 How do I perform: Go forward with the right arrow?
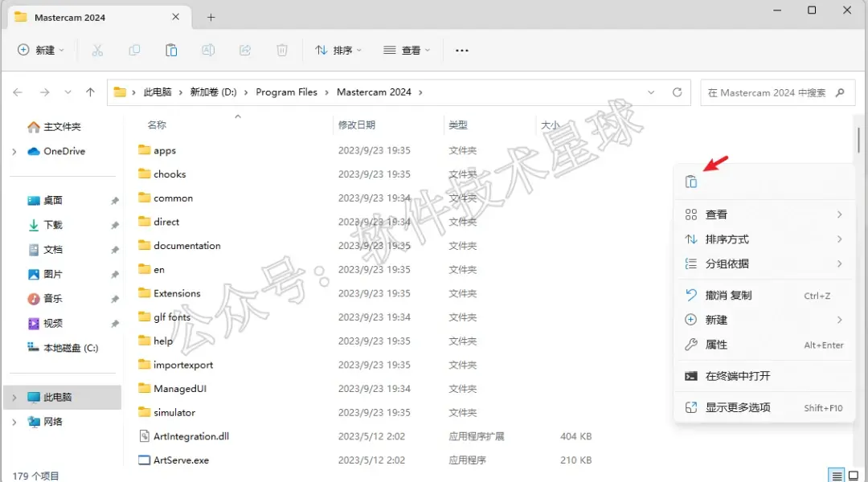(x=45, y=92)
